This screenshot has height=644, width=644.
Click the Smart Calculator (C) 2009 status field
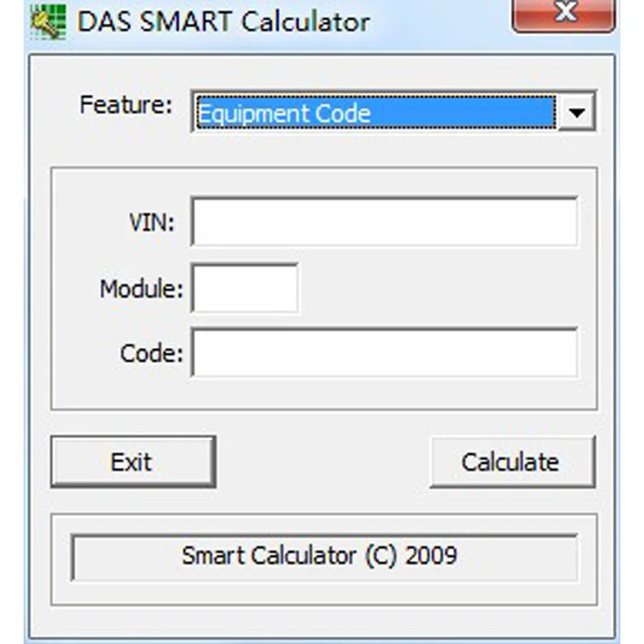(x=324, y=557)
